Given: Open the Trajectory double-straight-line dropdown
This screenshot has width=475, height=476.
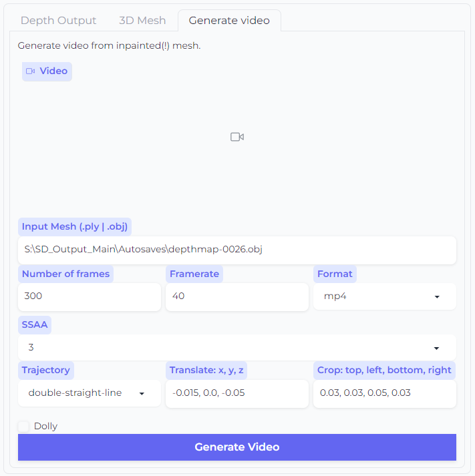Looking at the screenshot, I should (90, 393).
